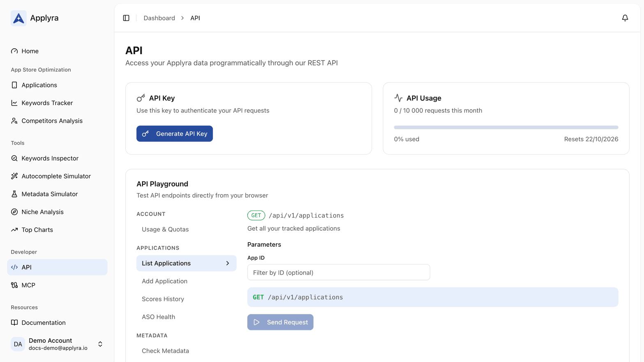
Task: Select Check Metadata endpoint
Action: click(186, 351)
